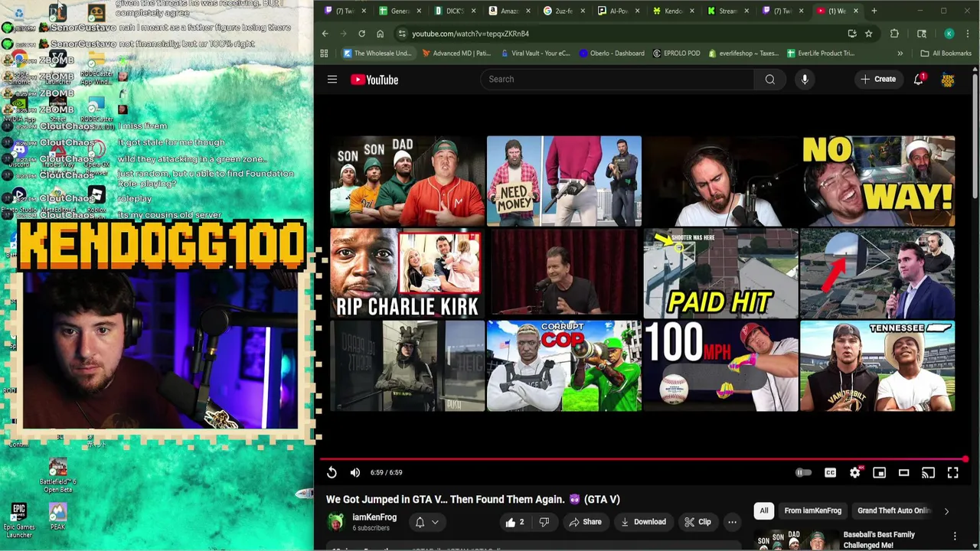Open Advanced MD bookmark
The width and height of the screenshot is (980, 551).
click(456, 54)
